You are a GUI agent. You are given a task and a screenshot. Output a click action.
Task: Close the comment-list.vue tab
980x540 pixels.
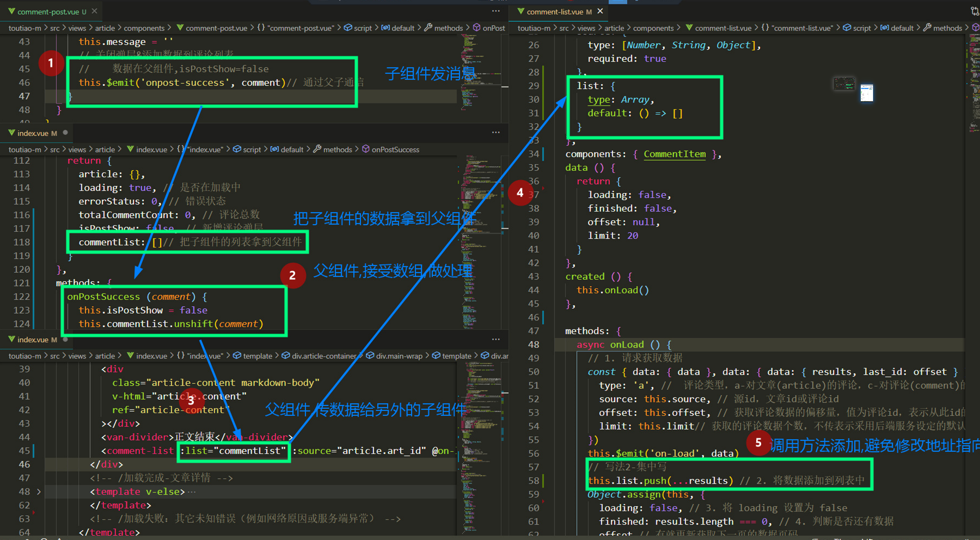600,11
